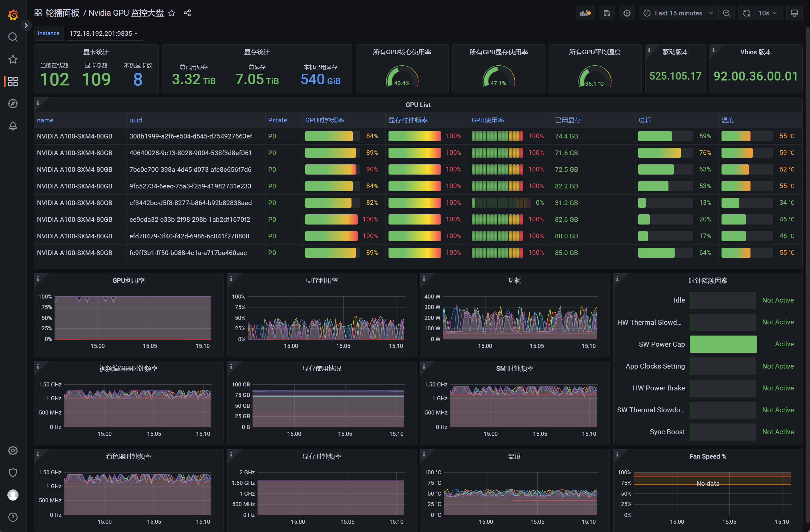
Task: Share the dashboard via share icon
Action: point(187,13)
